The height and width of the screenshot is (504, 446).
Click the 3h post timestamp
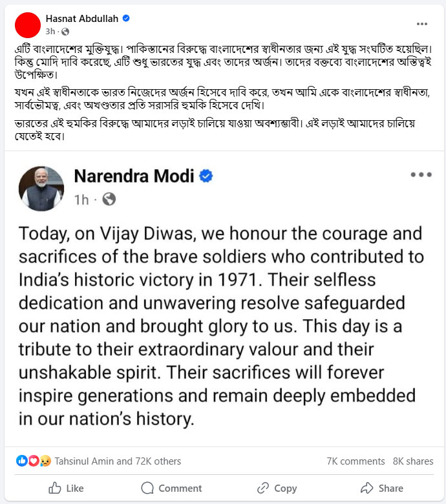(x=50, y=31)
